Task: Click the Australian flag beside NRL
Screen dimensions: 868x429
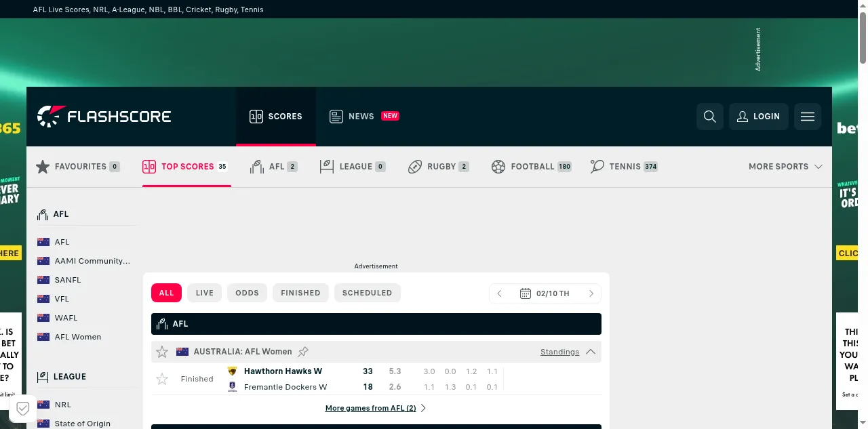Action: pos(43,405)
